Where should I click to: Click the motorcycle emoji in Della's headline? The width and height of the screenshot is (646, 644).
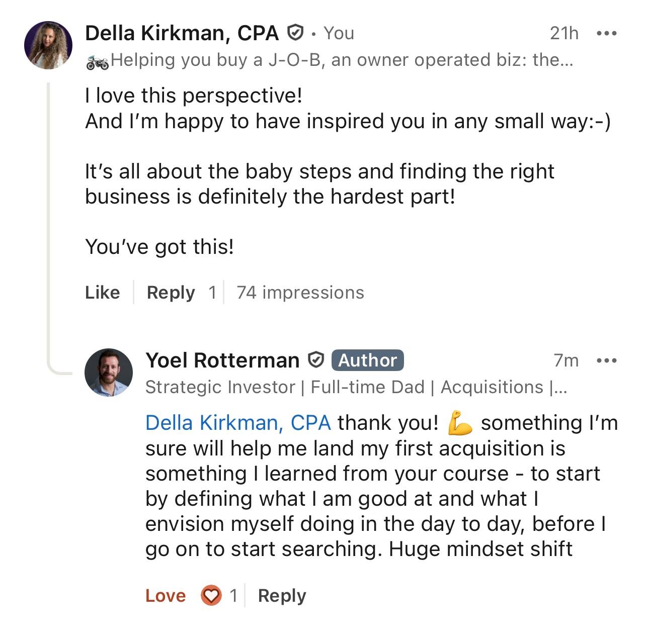coord(97,62)
